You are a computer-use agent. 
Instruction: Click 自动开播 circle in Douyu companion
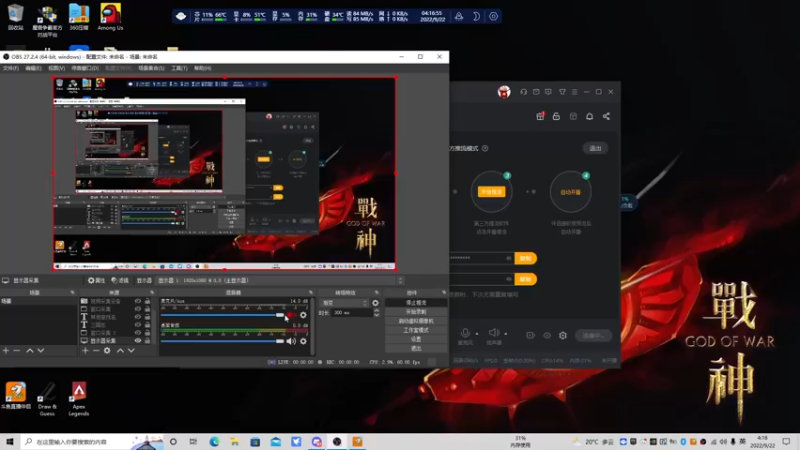(570, 192)
